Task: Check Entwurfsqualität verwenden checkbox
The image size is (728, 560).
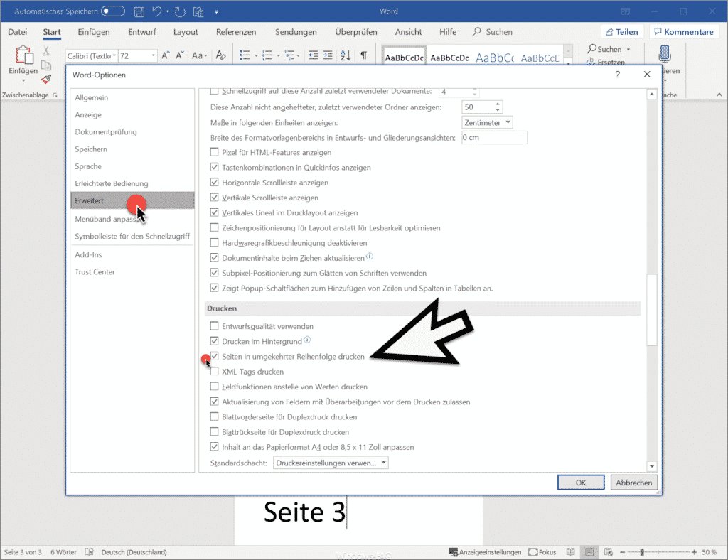Action: [214, 326]
